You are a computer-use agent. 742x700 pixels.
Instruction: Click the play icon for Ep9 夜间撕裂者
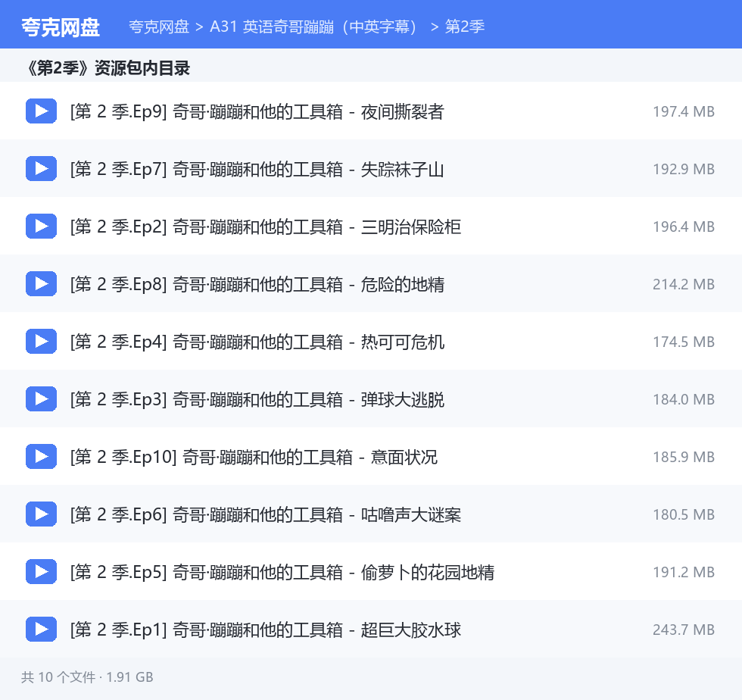(x=41, y=111)
